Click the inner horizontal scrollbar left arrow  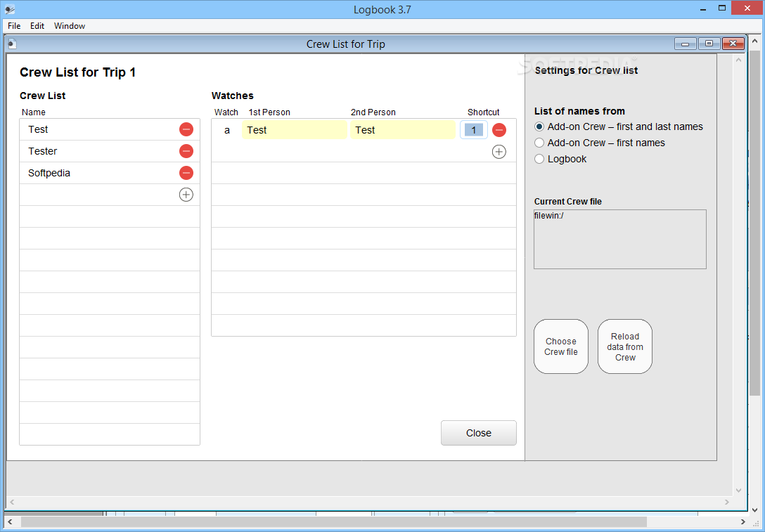12,502
